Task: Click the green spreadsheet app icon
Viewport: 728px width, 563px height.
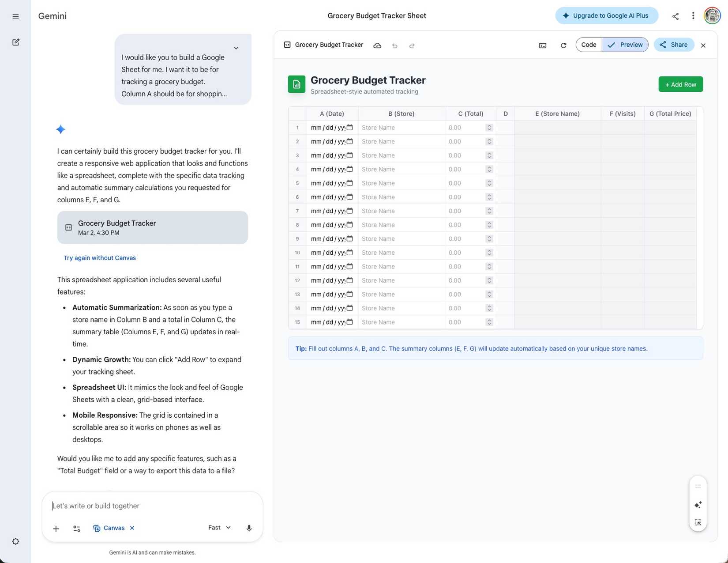Action: click(x=297, y=84)
